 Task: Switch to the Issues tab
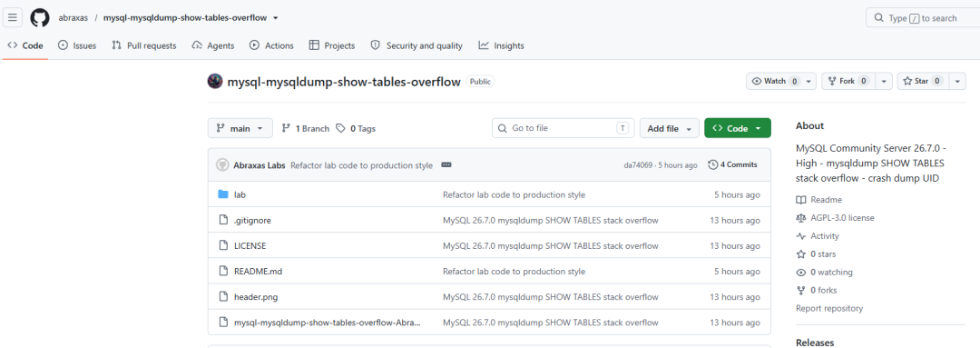(x=77, y=45)
